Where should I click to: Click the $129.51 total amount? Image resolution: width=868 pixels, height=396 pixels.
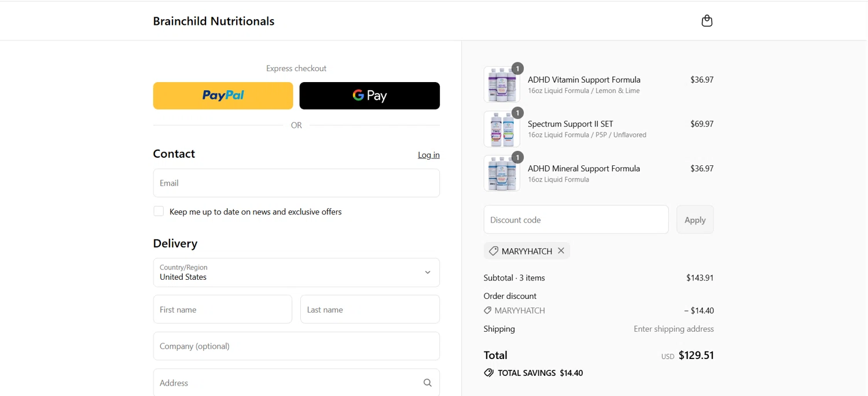pyautogui.click(x=696, y=355)
